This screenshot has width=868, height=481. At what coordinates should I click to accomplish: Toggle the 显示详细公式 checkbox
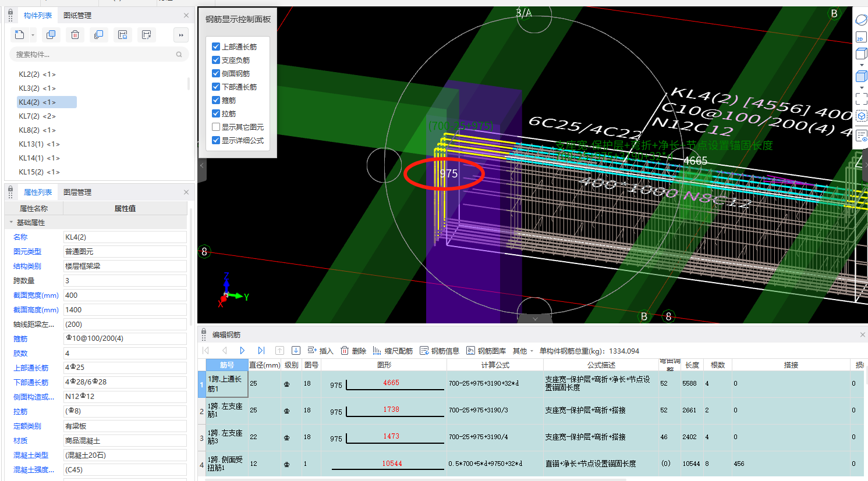coord(216,140)
